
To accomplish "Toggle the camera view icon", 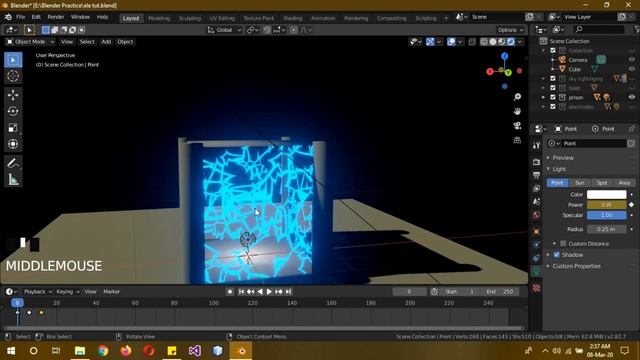I will tap(517, 125).
